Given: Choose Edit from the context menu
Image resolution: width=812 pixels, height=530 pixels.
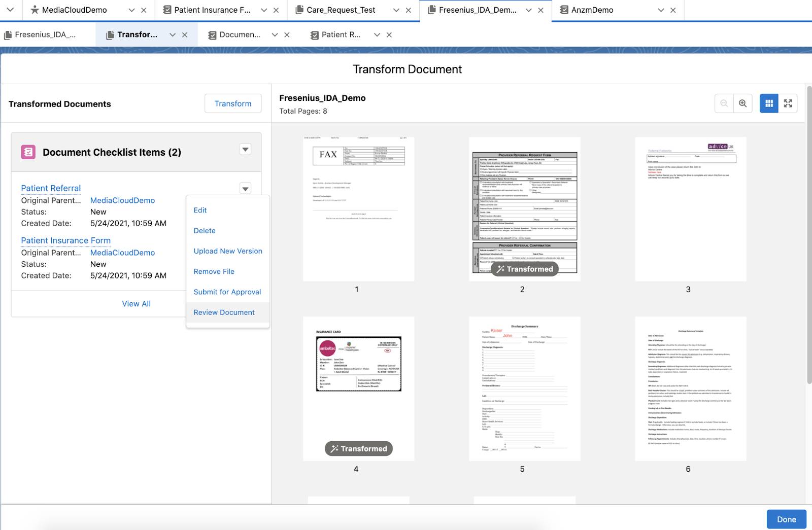Looking at the screenshot, I should pyautogui.click(x=228, y=210).
